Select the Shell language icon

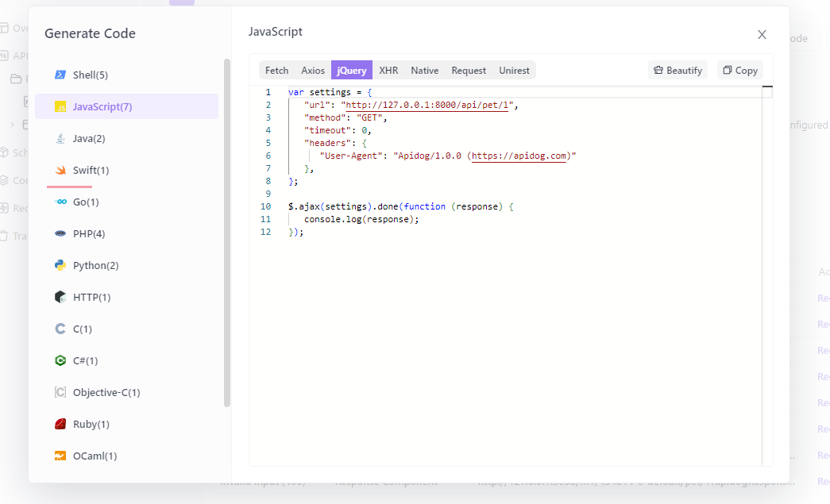pyautogui.click(x=60, y=75)
